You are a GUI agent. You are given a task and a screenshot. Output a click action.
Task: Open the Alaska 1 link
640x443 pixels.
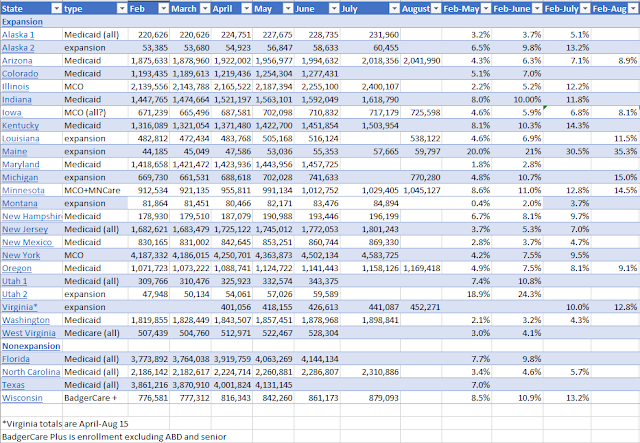click(18, 35)
